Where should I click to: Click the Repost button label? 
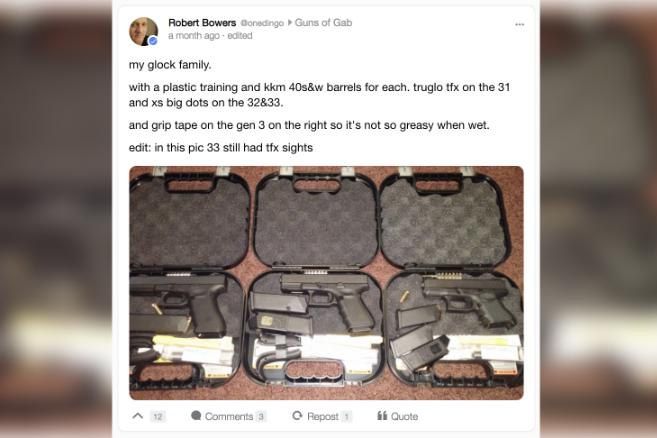pyautogui.click(x=323, y=416)
